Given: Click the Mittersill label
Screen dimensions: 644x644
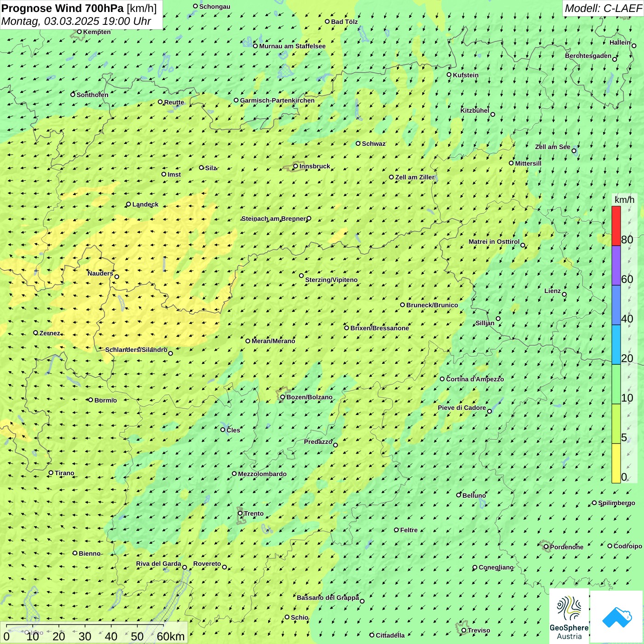Looking at the screenshot, I should click(x=528, y=163).
